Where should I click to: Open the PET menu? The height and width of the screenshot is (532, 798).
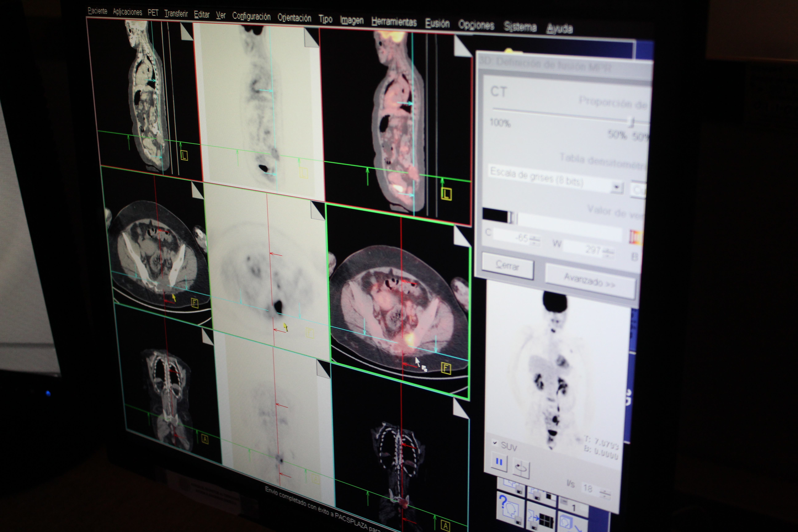[x=153, y=13]
